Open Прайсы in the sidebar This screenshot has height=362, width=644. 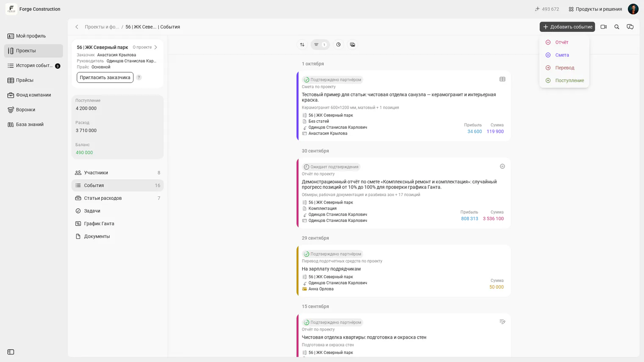click(33, 80)
